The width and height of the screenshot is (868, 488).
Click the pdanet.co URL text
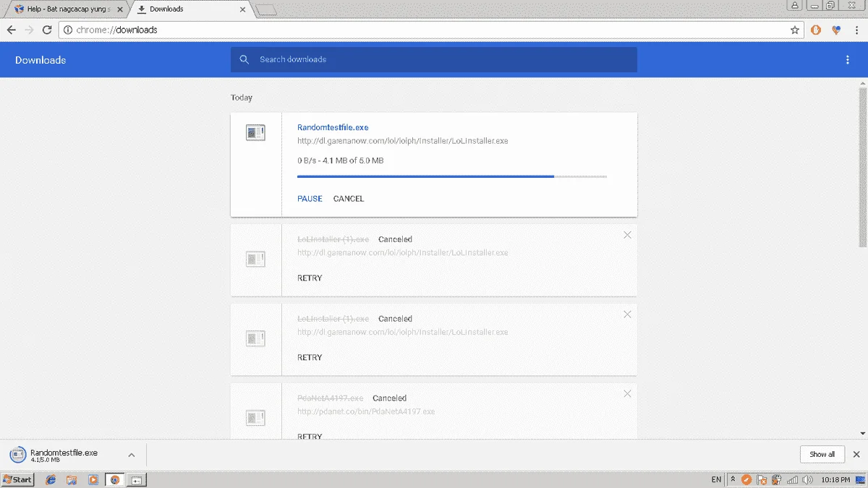366,411
